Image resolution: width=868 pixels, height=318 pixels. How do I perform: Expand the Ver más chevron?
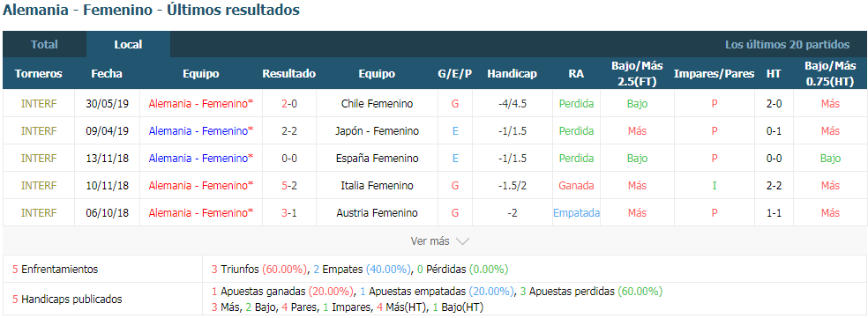tap(463, 241)
